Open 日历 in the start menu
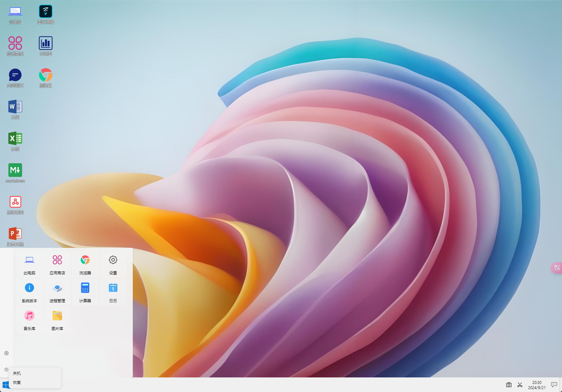The width and height of the screenshot is (562, 392). point(113,293)
